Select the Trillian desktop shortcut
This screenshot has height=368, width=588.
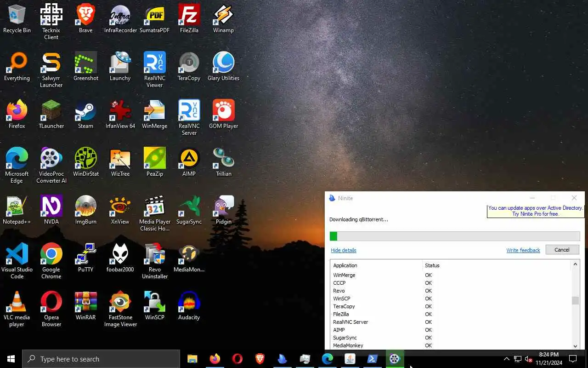coord(224,163)
